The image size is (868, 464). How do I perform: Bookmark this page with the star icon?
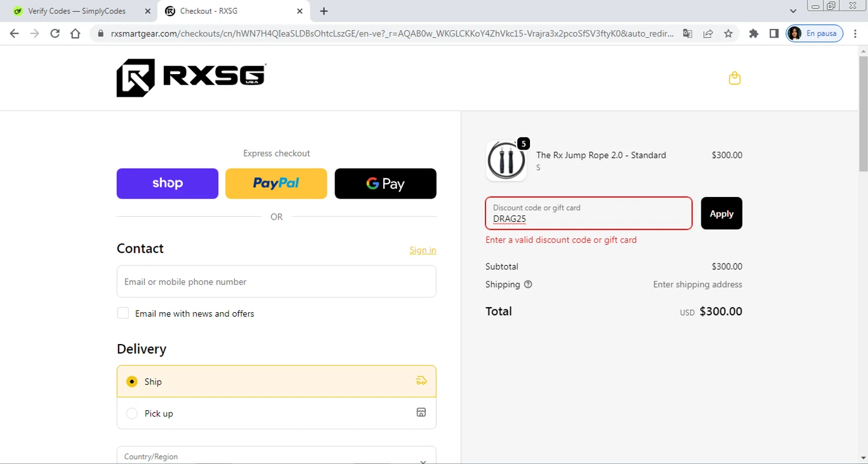(x=729, y=34)
